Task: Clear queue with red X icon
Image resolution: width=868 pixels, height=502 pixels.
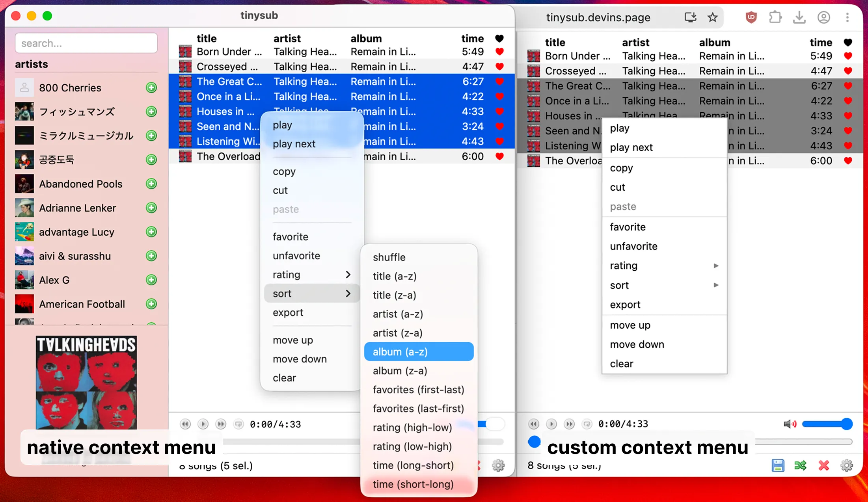Action: pos(823,465)
